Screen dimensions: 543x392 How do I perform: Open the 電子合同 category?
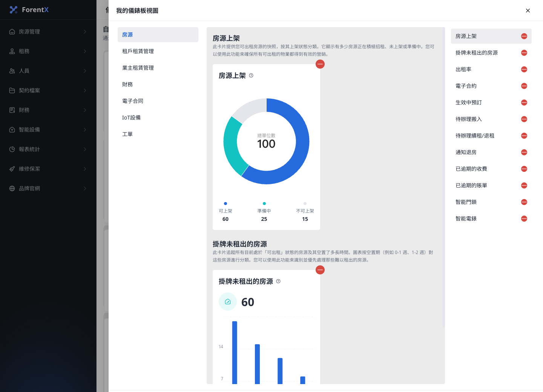[158, 101]
